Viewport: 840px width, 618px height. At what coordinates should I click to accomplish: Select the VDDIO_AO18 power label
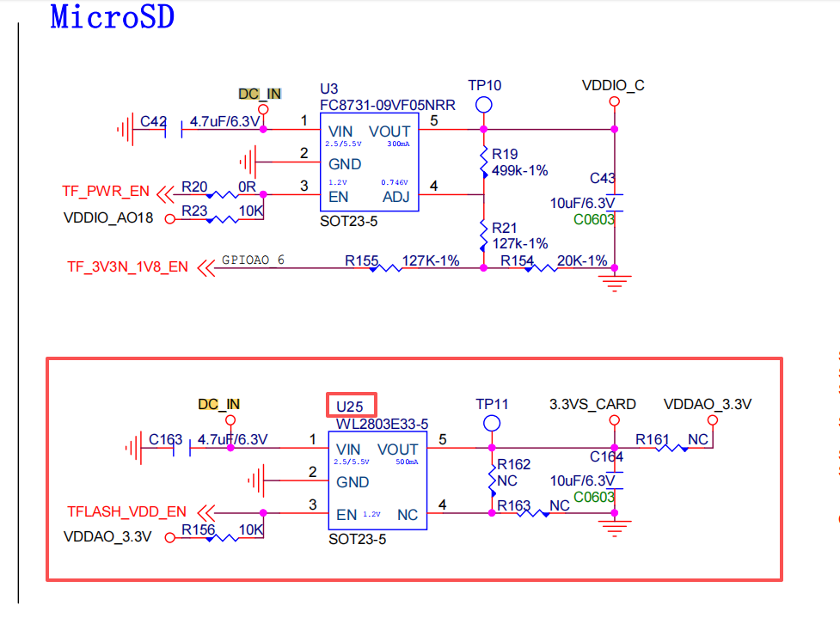click(108, 218)
